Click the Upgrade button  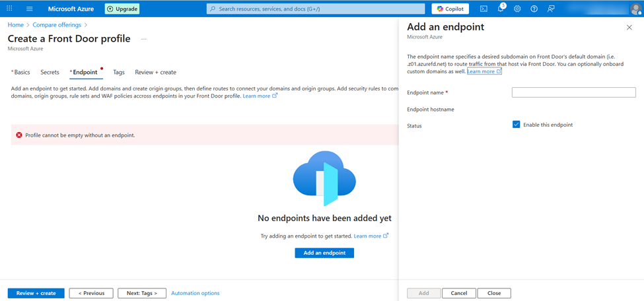pyautogui.click(x=122, y=9)
